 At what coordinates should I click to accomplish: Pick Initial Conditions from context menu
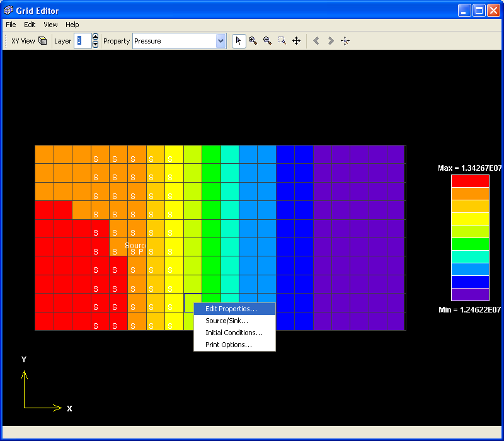pos(234,333)
